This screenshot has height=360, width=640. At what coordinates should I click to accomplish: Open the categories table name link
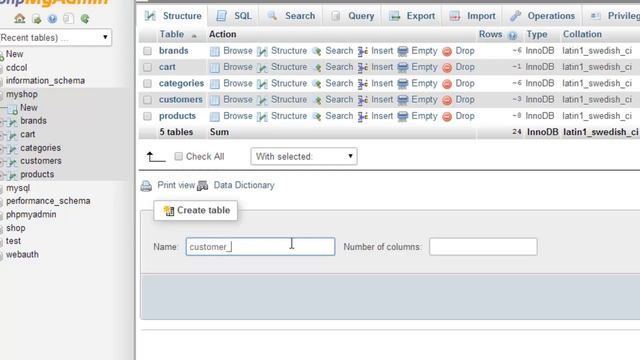[181, 84]
